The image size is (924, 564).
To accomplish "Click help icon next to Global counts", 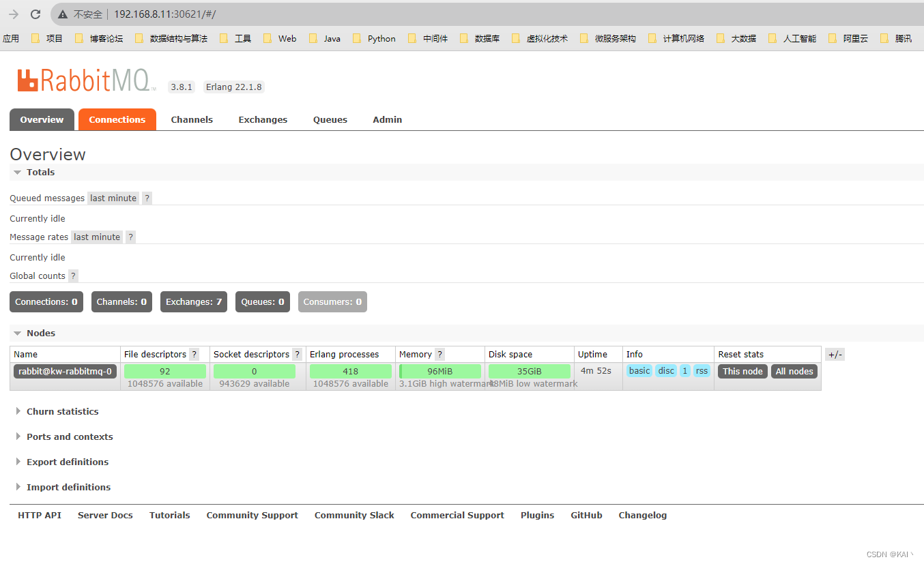I will [73, 276].
